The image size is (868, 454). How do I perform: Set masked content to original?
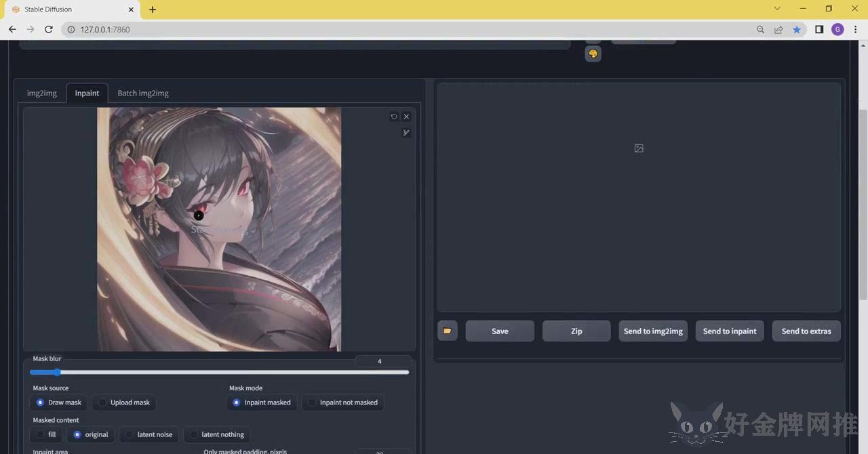pyautogui.click(x=90, y=434)
